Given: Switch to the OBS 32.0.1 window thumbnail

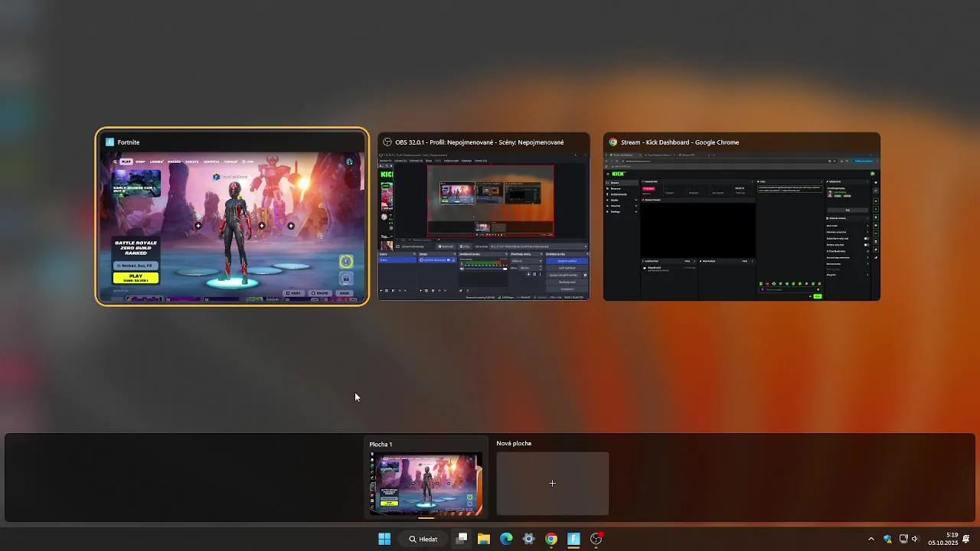Looking at the screenshot, I should pos(484,217).
